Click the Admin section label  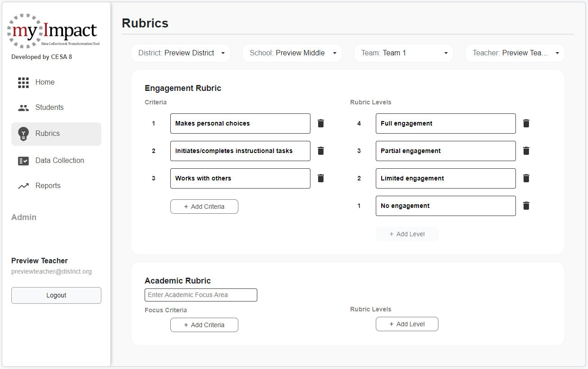point(24,217)
